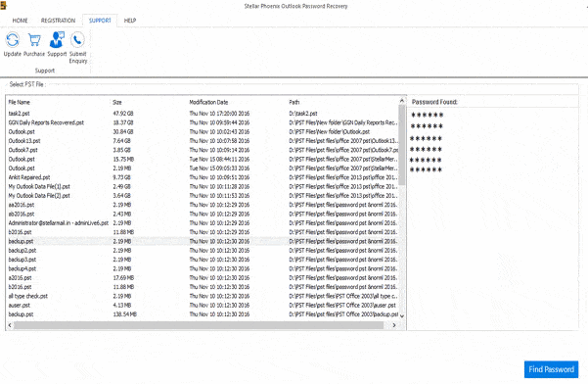The image size is (588, 384).
Task: Click scroll down arrow of file list
Action: 402,315
